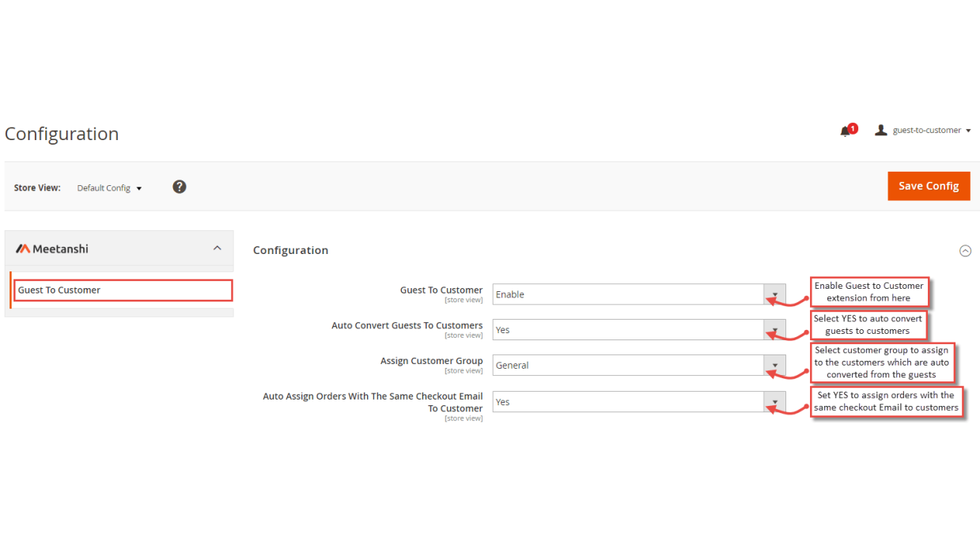This screenshot has width=980, height=546.
Task: Open the store view help question-mark icon
Action: click(x=180, y=187)
